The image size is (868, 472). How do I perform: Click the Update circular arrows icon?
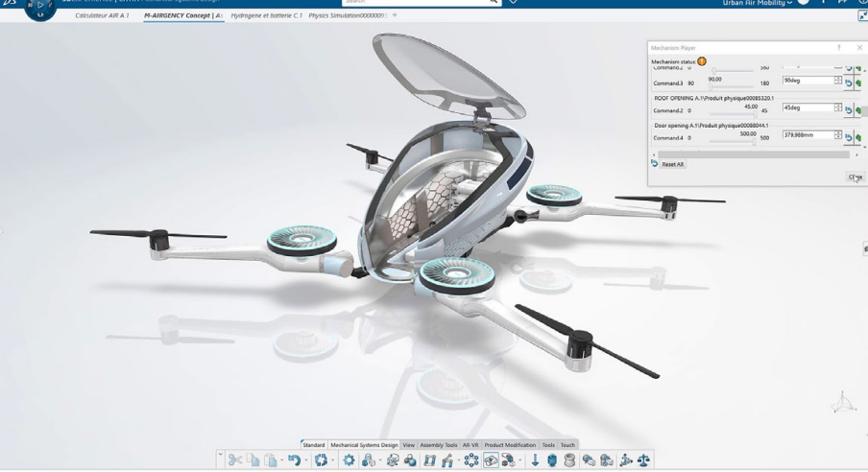pos(321,460)
